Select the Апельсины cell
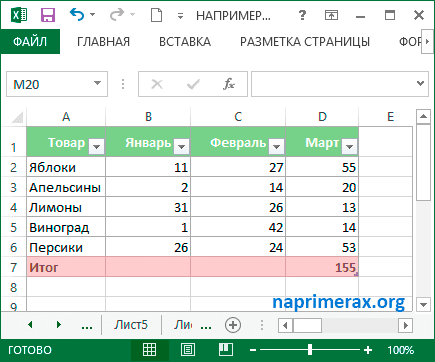Viewport: 435px width, 362px height. (66, 187)
